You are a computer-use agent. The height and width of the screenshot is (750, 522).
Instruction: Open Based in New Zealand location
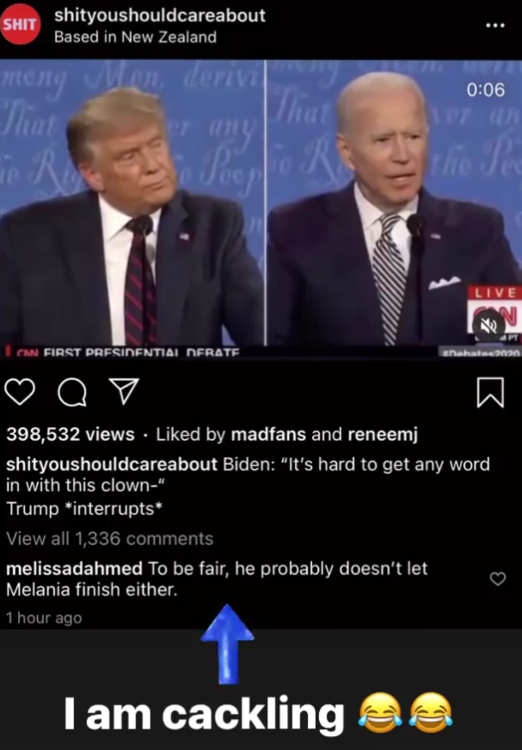tap(135, 37)
